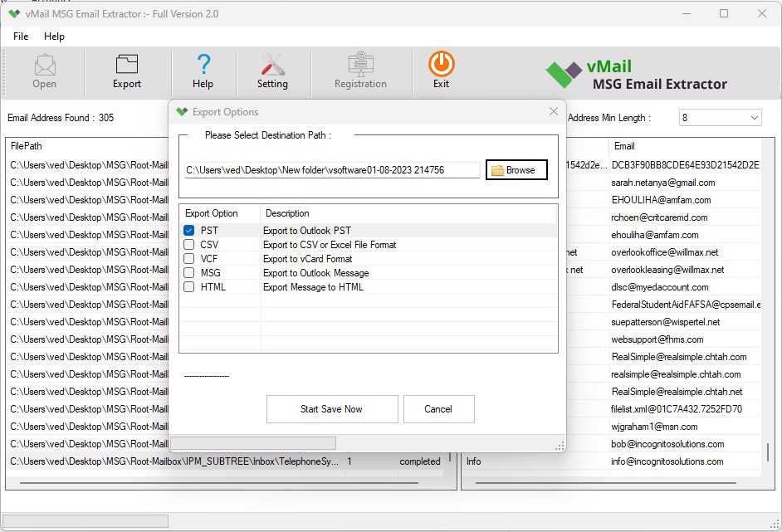
Task: Click the email list horizontal scrollbar
Action: [x=605, y=483]
